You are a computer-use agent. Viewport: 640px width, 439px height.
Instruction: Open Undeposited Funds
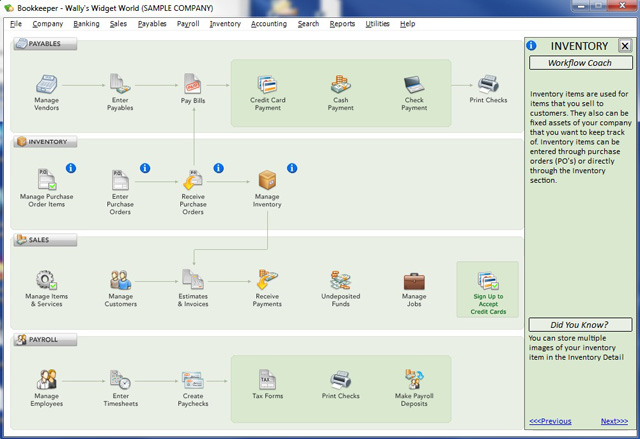(x=340, y=283)
